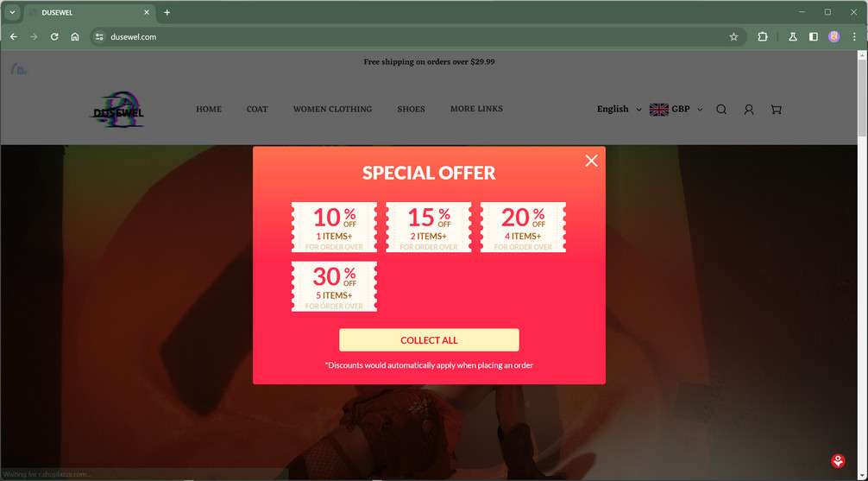Click the DUSEWEL logo
868x481 pixels.
[118, 109]
